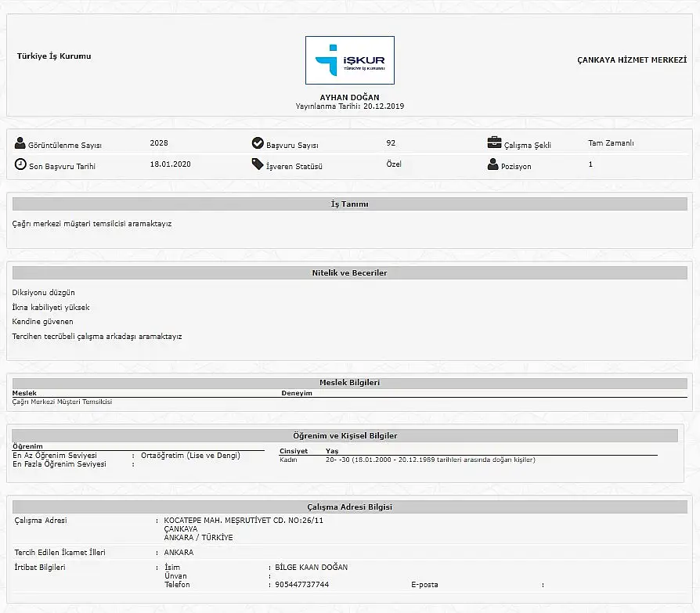This screenshot has height=613, width=700.
Task: Click the employer name AYHAN DOĞAN
Action: coord(349,97)
